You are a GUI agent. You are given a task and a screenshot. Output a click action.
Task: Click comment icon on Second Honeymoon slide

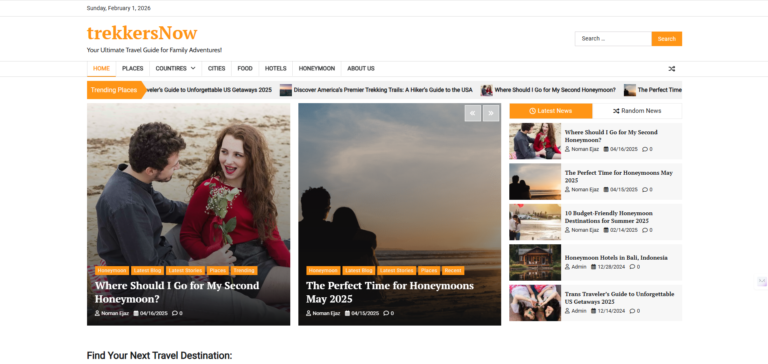175,313
